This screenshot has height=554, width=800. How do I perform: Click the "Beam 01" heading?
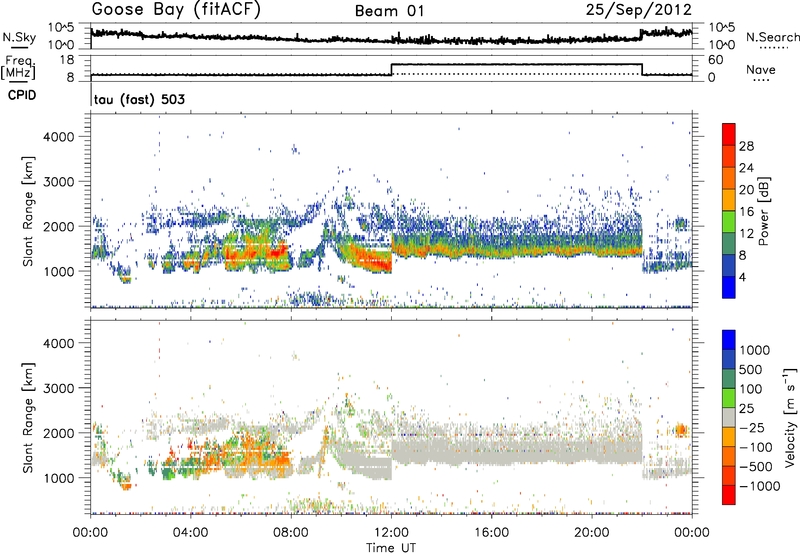(x=389, y=11)
